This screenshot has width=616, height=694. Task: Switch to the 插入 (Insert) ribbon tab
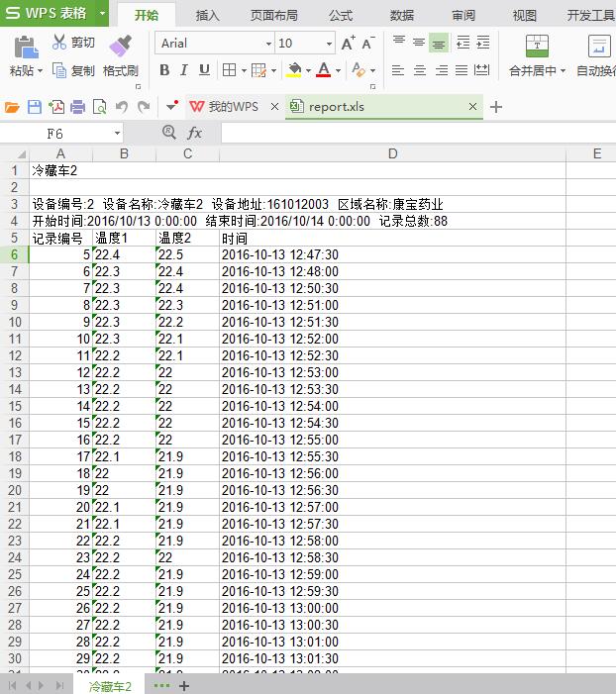(208, 15)
